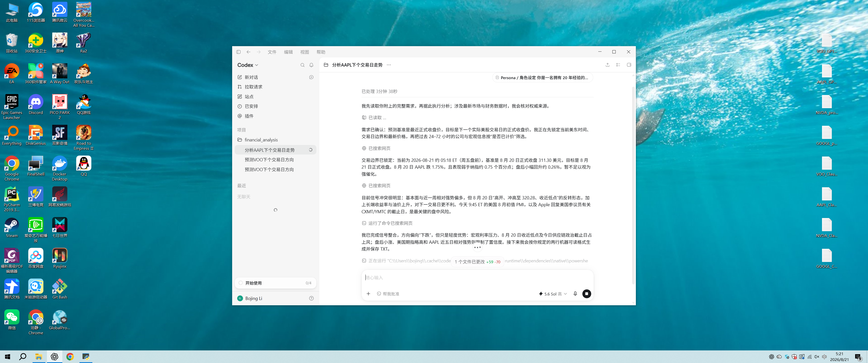Click the conversation vertical scrollbar
This screenshot has width=868, height=363.
[x=633, y=185]
